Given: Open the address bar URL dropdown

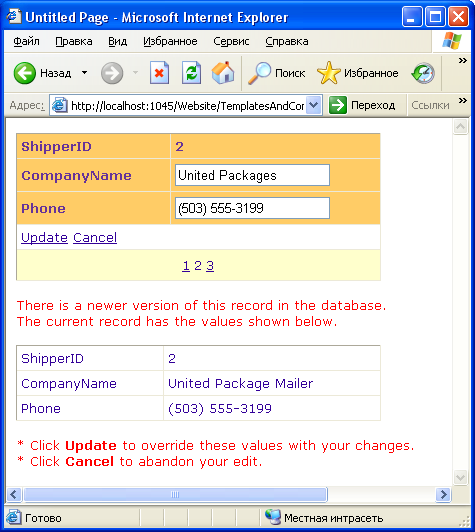Looking at the screenshot, I should click(x=314, y=105).
